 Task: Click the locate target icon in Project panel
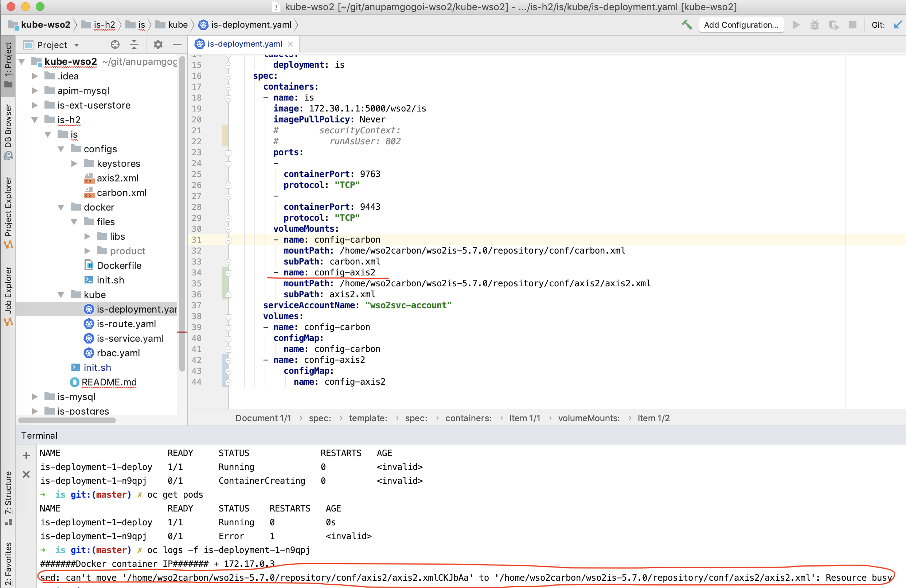115,44
